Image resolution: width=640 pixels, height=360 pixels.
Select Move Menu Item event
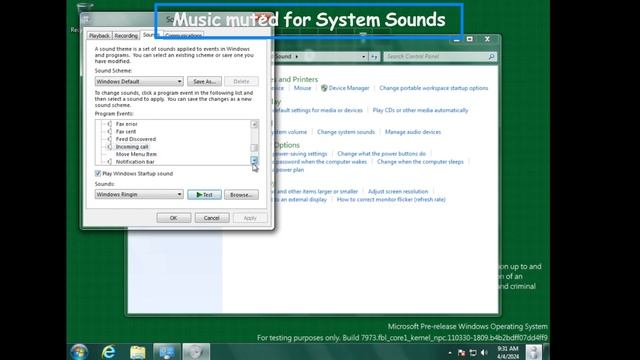[x=136, y=154]
